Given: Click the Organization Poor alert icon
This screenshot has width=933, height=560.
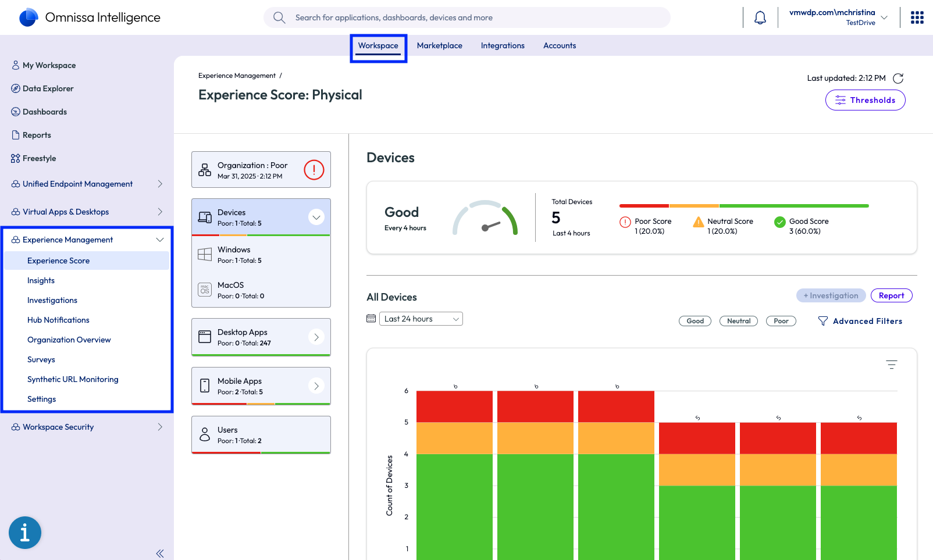Looking at the screenshot, I should coord(314,170).
